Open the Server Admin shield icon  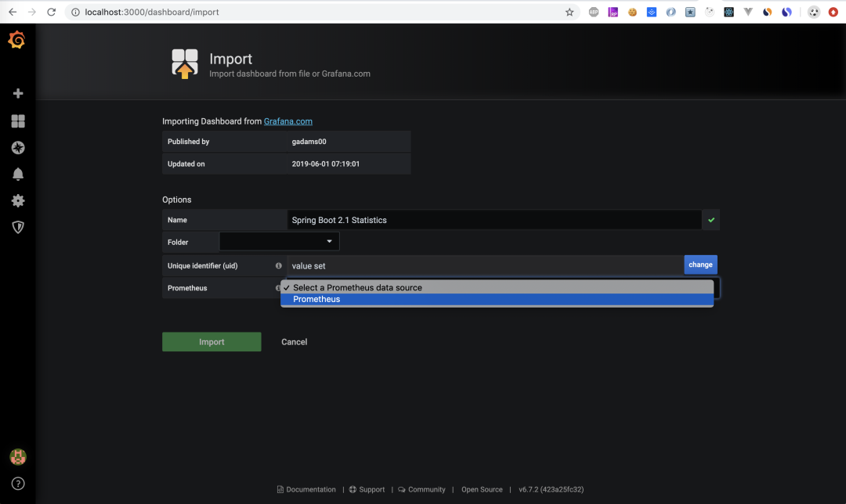(x=18, y=227)
